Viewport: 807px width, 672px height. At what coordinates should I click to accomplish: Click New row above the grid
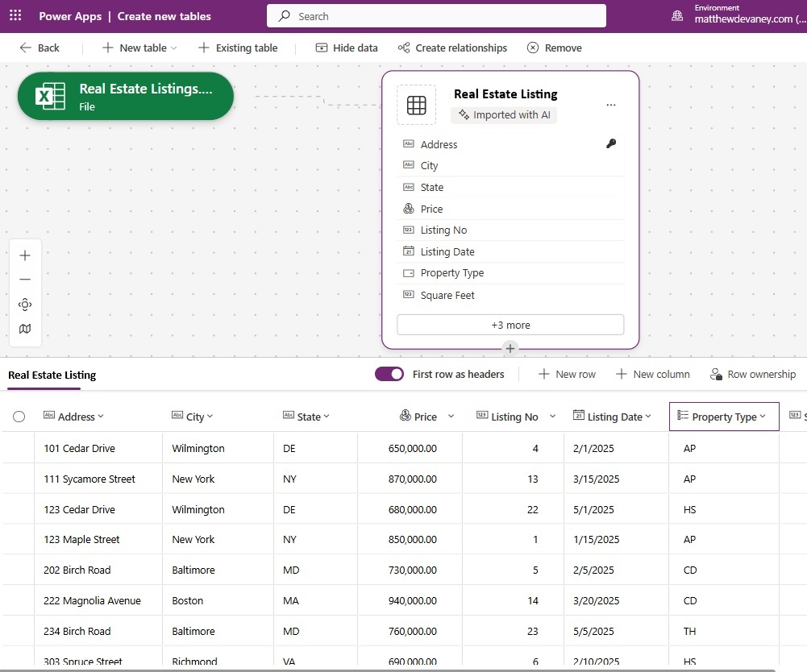tap(567, 374)
